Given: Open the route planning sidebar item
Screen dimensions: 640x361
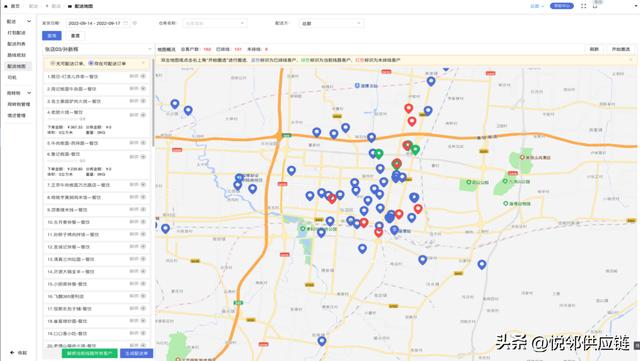Looking at the screenshot, I should [16, 55].
